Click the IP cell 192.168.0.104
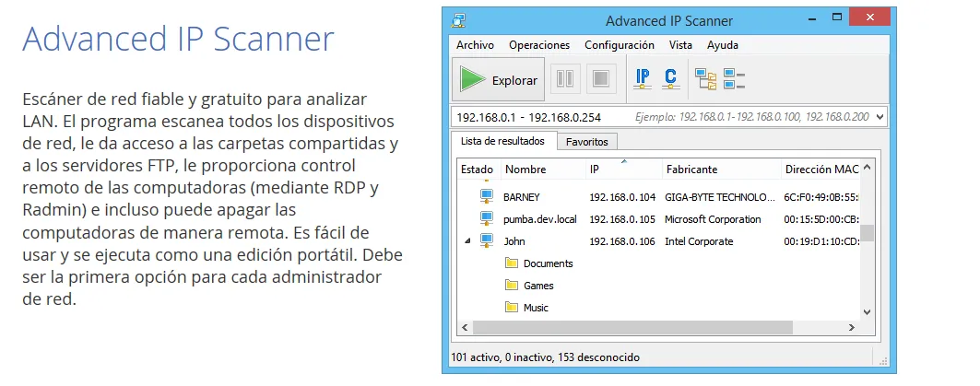The height and width of the screenshot is (386, 980). click(622, 197)
